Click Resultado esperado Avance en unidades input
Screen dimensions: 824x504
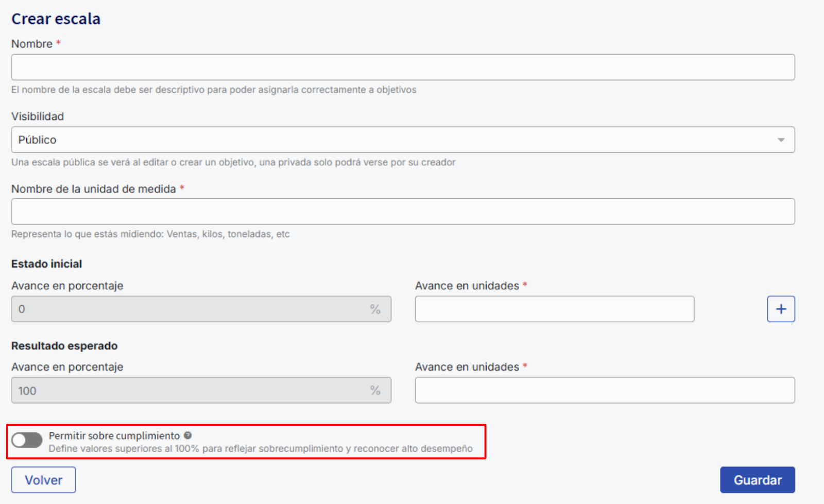(605, 391)
